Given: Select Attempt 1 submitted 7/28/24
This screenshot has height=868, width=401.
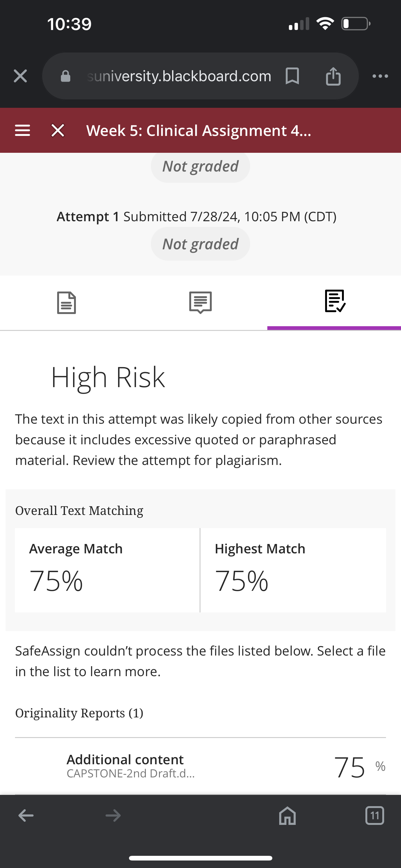Looking at the screenshot, I should point(196,217).
